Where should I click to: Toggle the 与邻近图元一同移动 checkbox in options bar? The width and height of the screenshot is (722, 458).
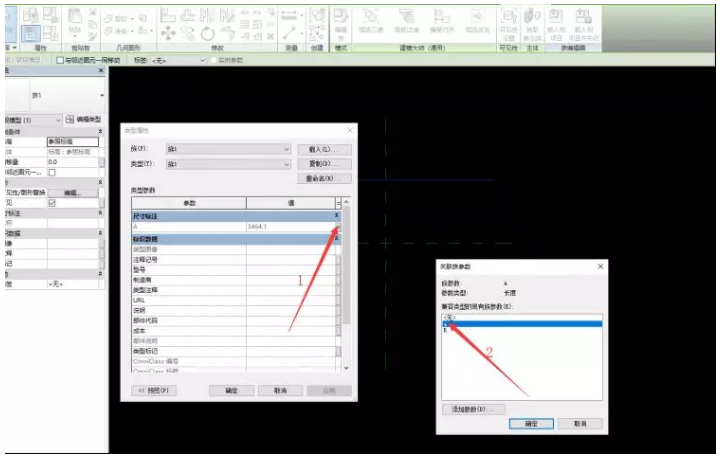(60, 60)
